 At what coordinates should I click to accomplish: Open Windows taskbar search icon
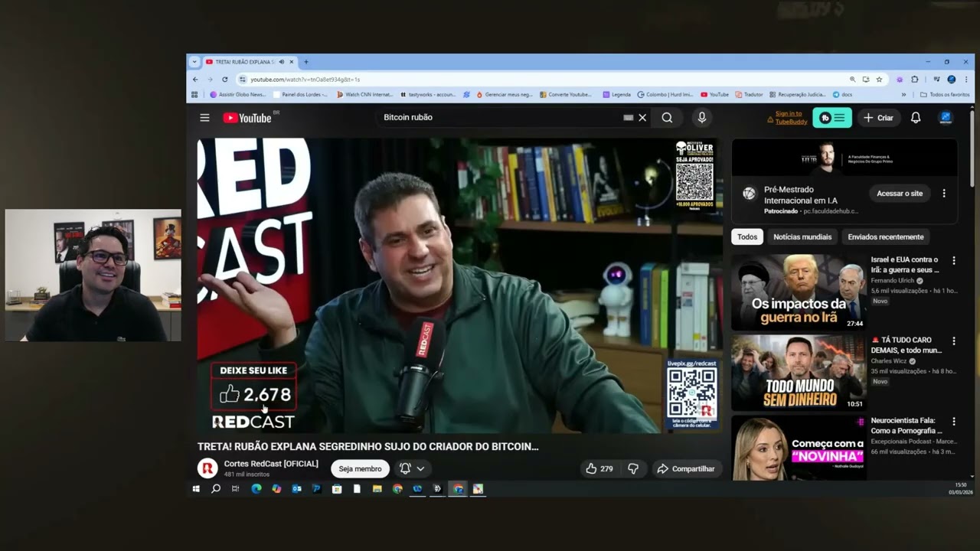click(216, 489)
